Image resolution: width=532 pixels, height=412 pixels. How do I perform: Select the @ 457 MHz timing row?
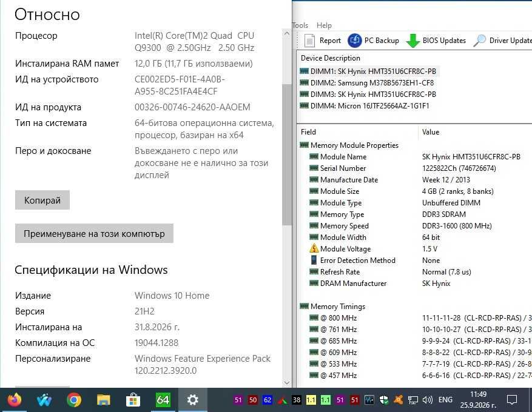(x=420, y=376)
